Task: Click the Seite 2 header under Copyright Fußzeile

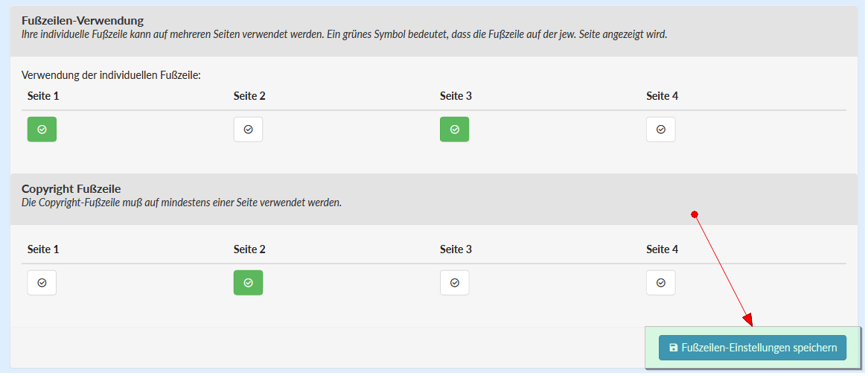Action: [249, 249]
